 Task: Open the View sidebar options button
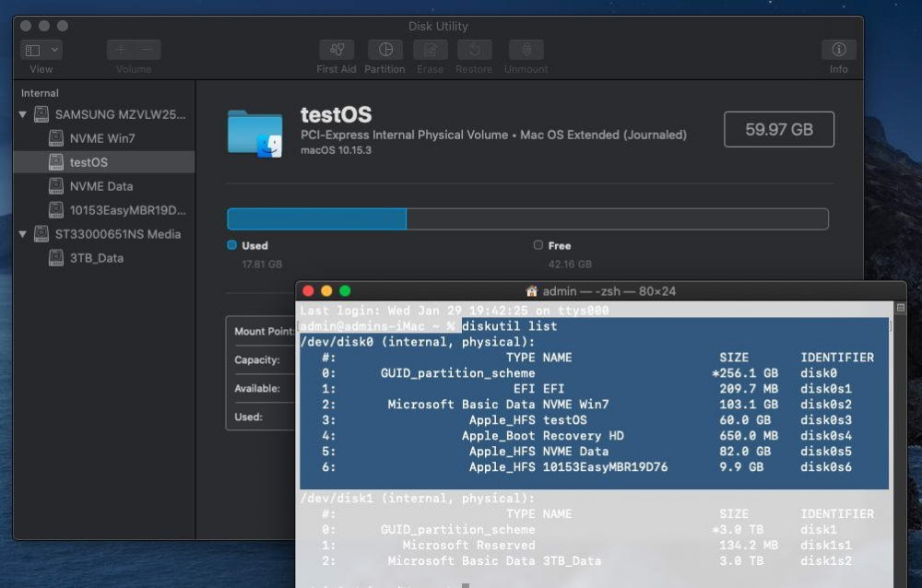click(33, 50)
